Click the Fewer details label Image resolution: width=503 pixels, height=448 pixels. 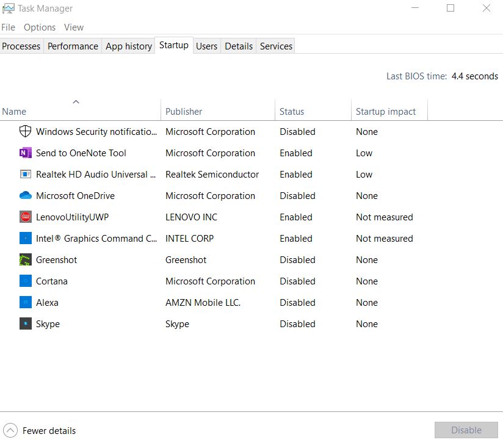(49, 431)
